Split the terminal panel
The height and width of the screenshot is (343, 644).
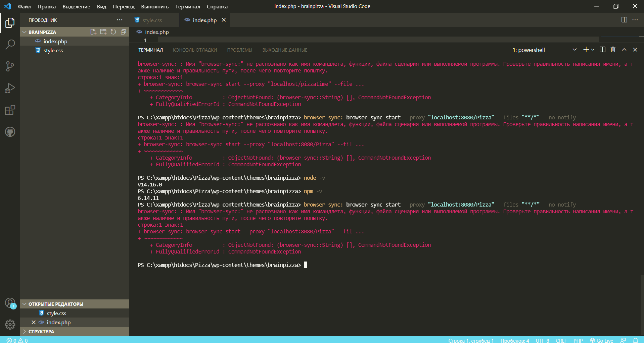(602, 50)
